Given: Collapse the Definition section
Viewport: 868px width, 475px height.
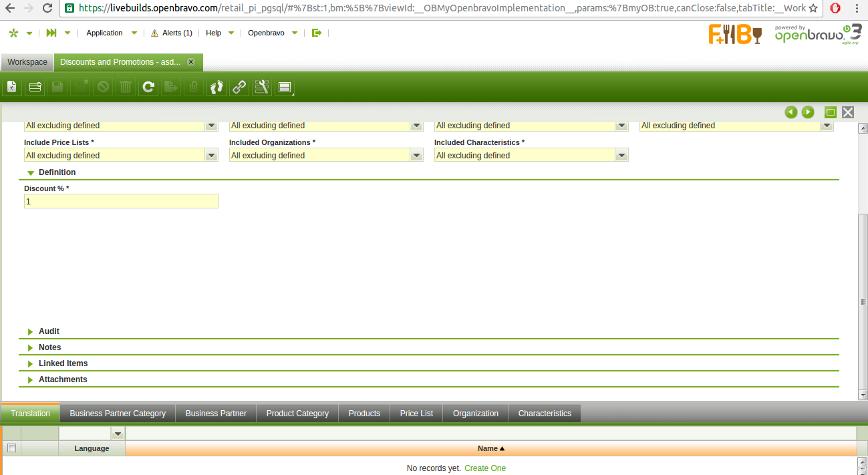Looking at the screenshot, I should (x=57, y=172).
